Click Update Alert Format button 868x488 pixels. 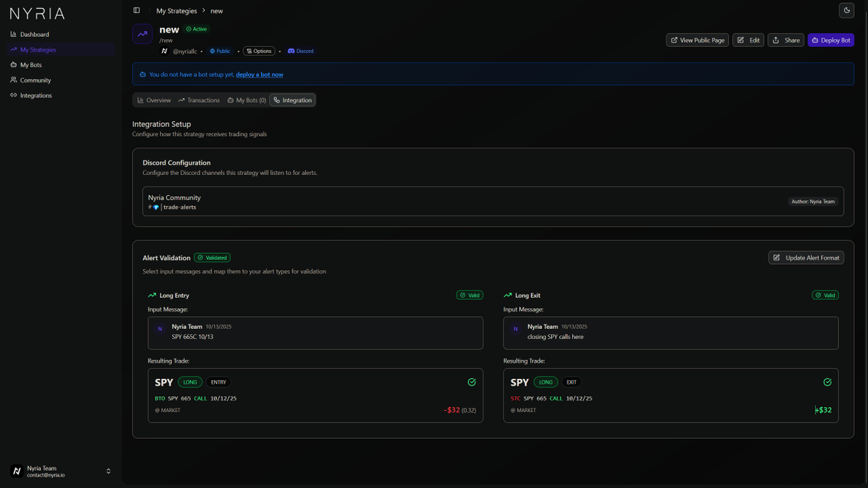tap(806, 257)
